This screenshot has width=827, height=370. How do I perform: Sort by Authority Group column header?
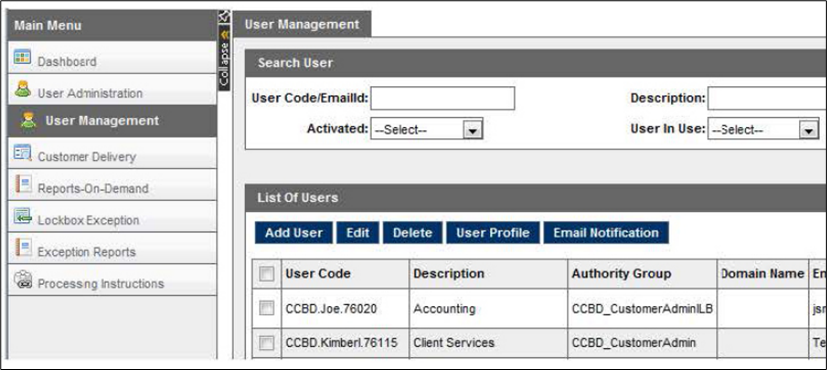[642, 274]
